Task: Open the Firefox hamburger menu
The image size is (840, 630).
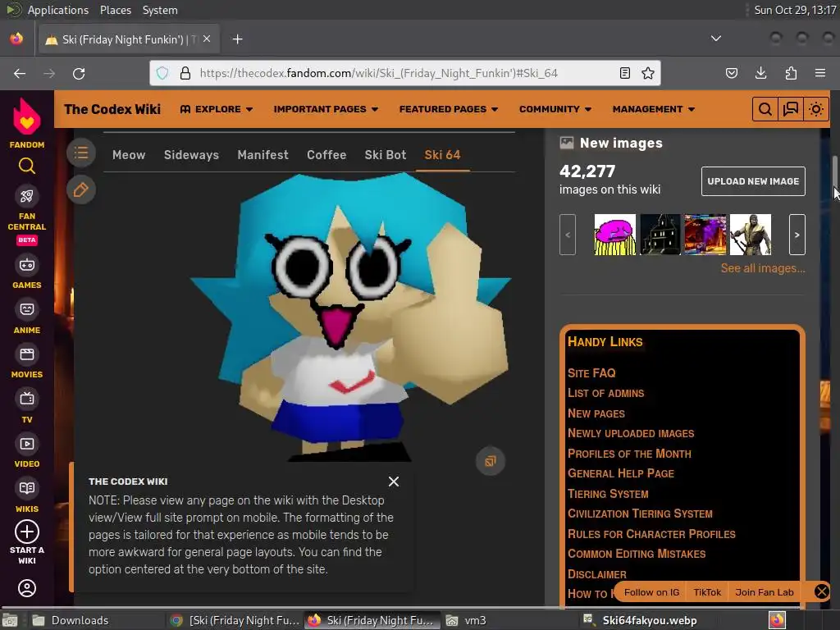Action: click(x=819, y=73)
